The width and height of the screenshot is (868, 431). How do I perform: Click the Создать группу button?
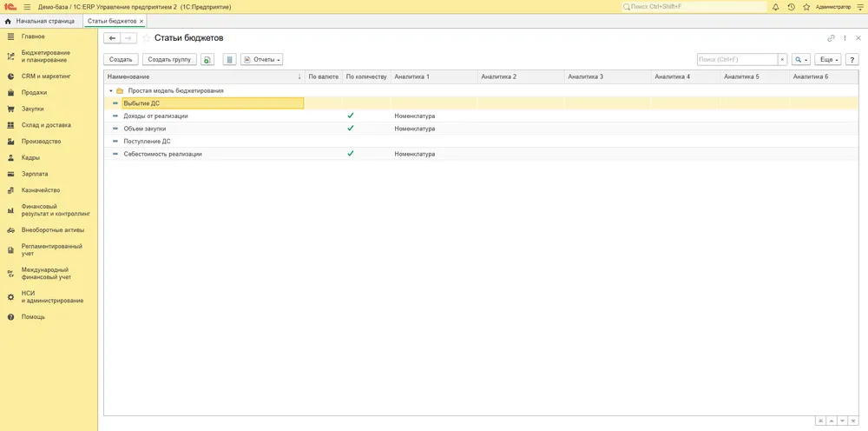point(169,59)
